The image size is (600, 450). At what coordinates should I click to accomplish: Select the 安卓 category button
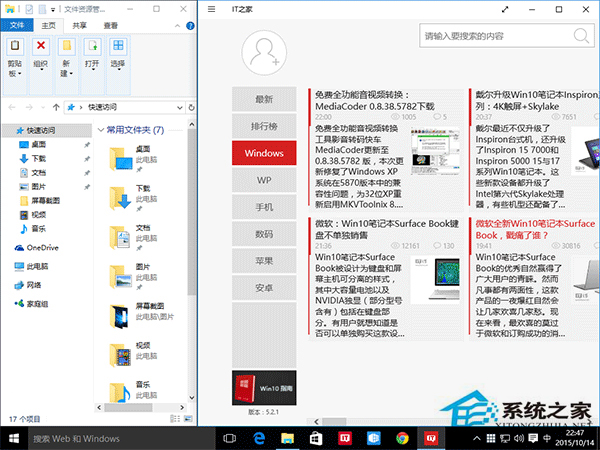tap(264, 288)
